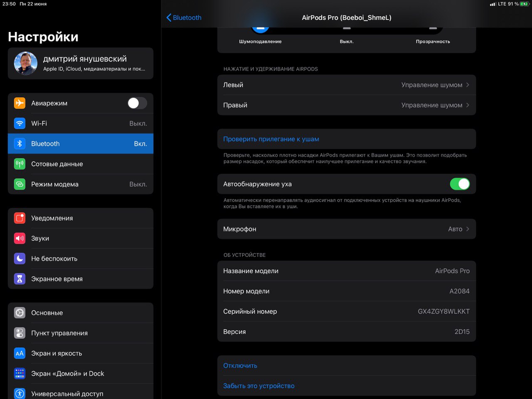Open Левый AirPod chevron options

468,85
